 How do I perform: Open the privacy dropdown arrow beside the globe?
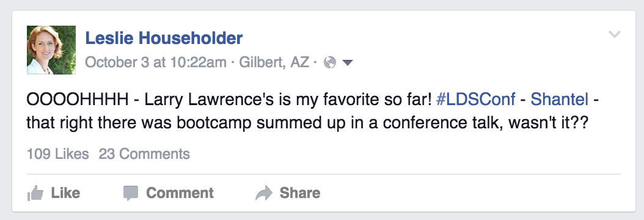[348, 63]
